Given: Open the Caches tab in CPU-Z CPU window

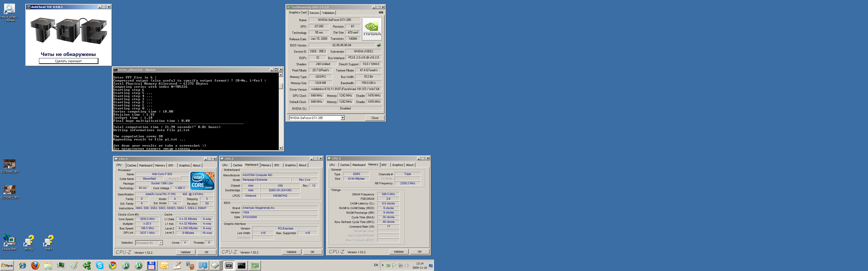Looking at the screenshot, I should coord(132,165).
